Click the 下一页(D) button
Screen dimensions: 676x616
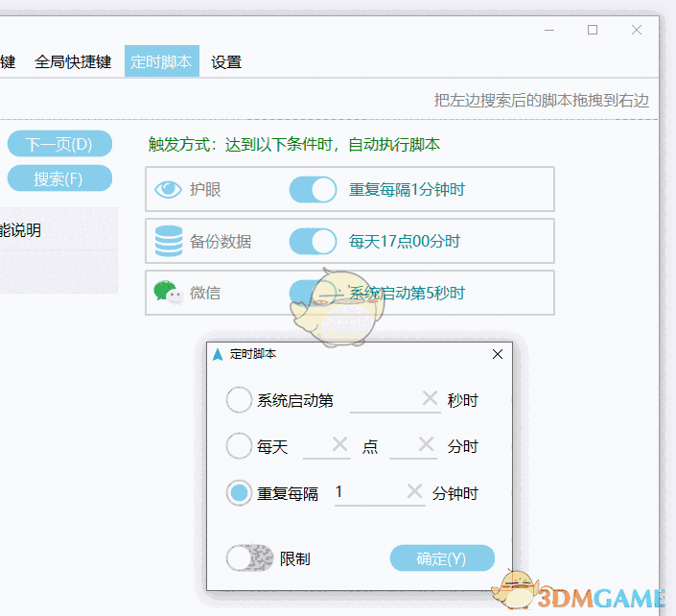[x=59, y=144]
